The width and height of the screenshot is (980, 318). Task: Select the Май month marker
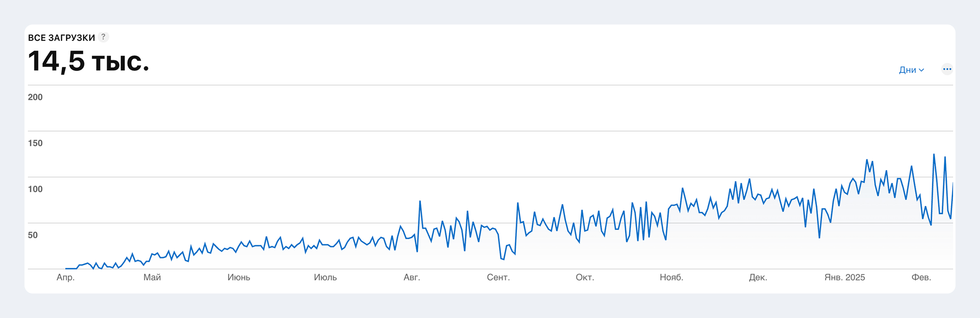click(152, 278)
